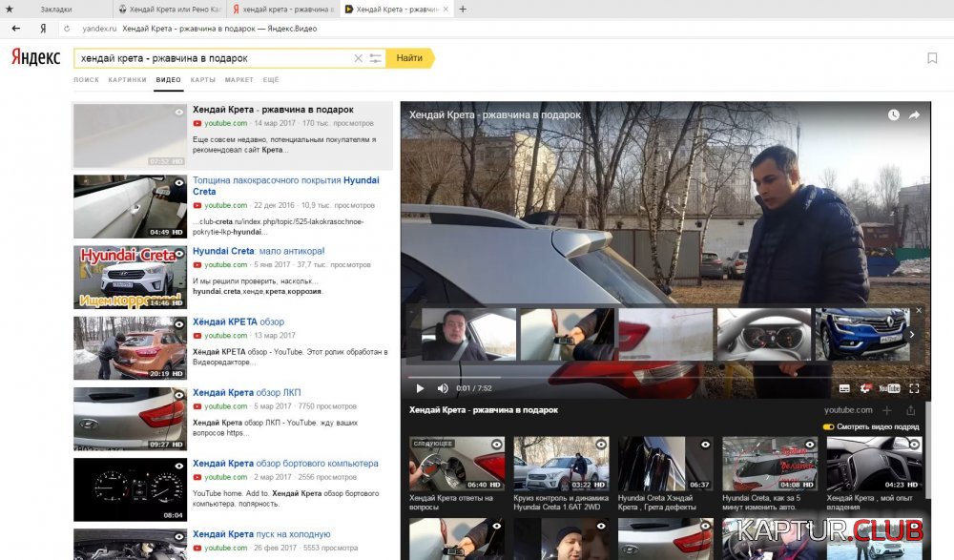The width and height of the screenshot is (954, 560).
Task: Open the Yandex home Я button in toolbar
Action: pyautogui.click(x=43, y=28)
